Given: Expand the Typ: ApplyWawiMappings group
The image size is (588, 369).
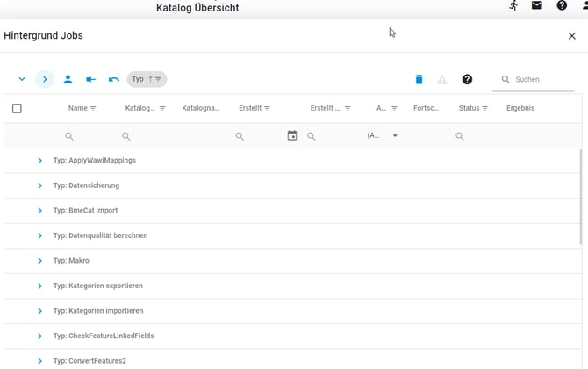Looking at the screenshot, I should coord(39,161).
